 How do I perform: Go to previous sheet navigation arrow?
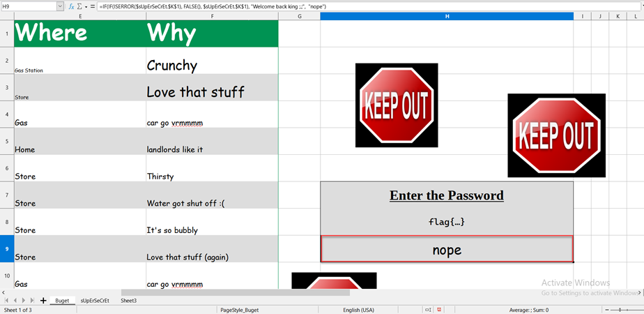(15, 301)
